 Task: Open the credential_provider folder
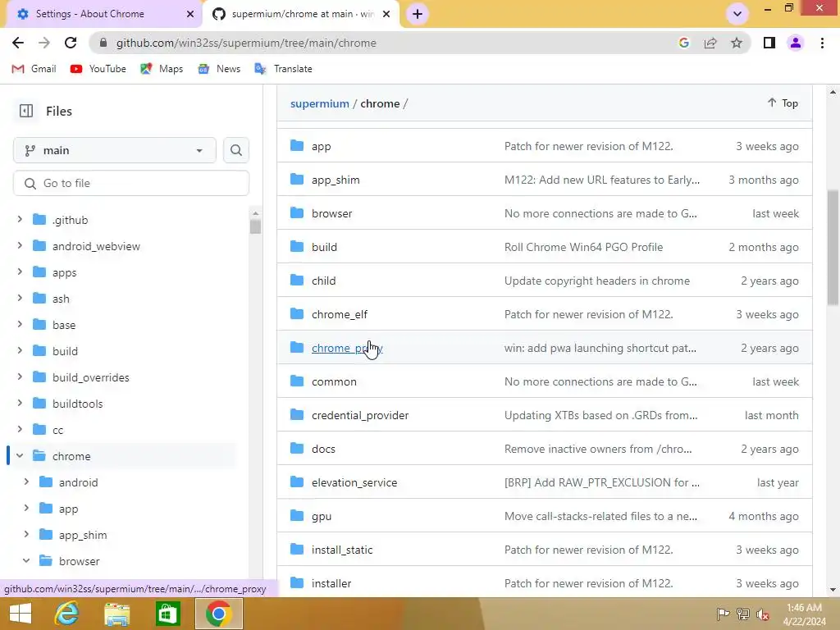click(x=360, y=415)
